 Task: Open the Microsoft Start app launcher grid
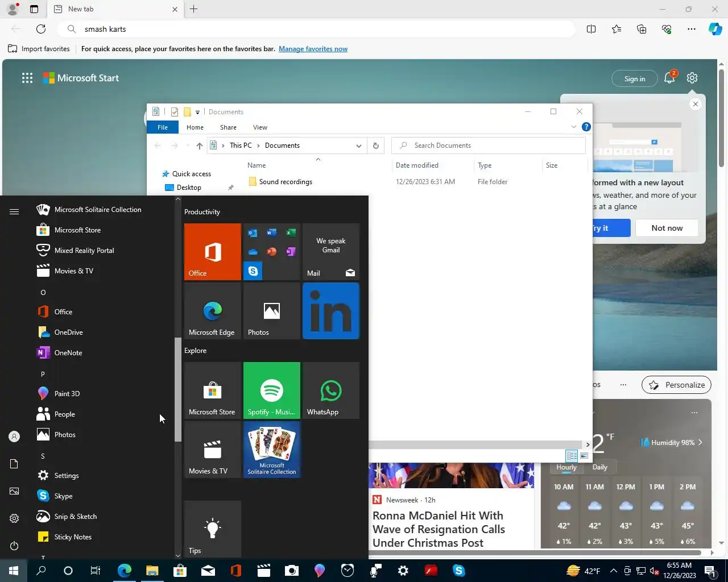pos(27,78)
